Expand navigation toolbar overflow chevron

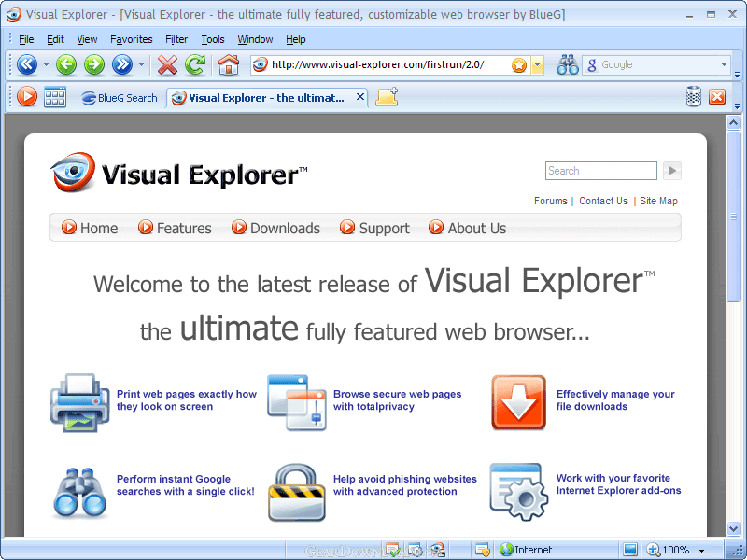[x=737, y=75]
